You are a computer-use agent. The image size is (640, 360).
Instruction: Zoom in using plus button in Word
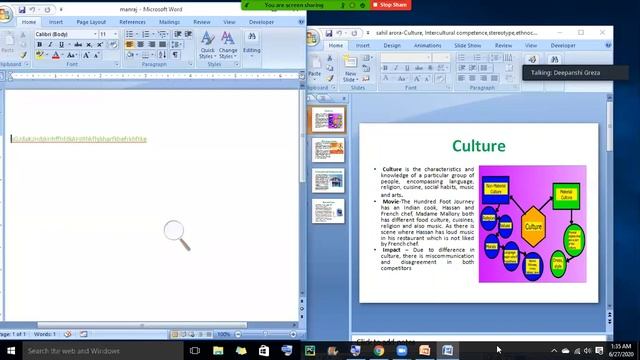(x=293, y=334)
